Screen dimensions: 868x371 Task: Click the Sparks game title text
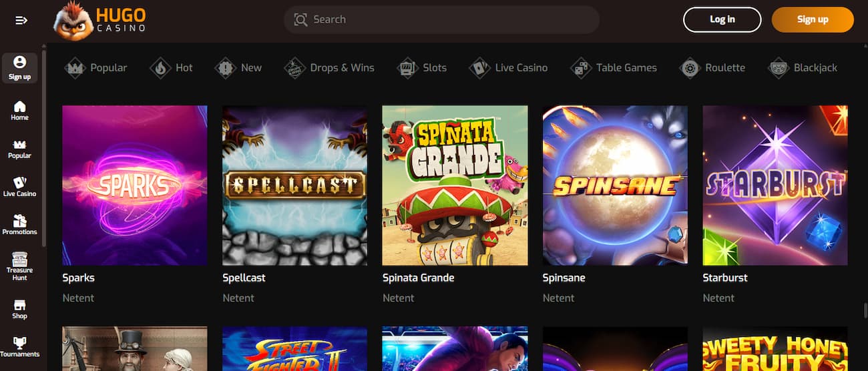point(78,278)
